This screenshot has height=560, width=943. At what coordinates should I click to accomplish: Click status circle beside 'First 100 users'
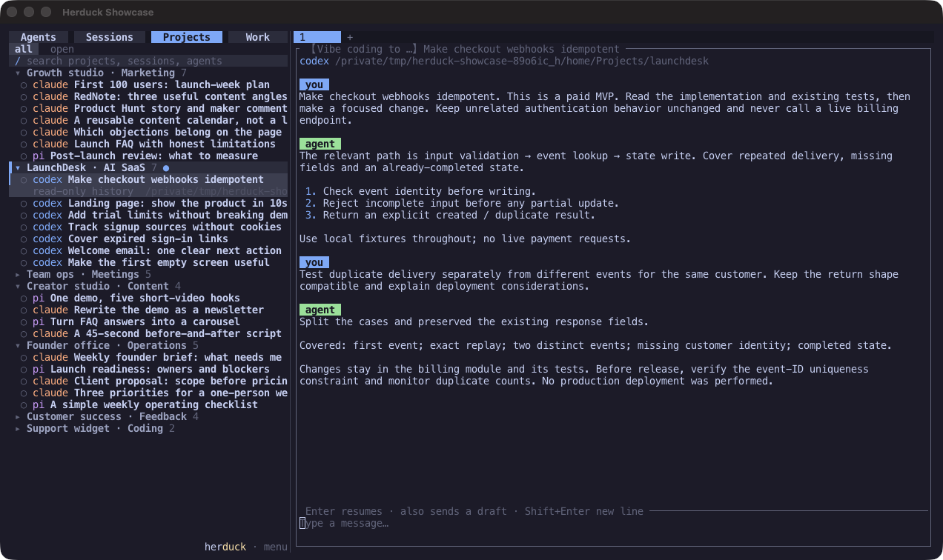click(x=24, y=85)
